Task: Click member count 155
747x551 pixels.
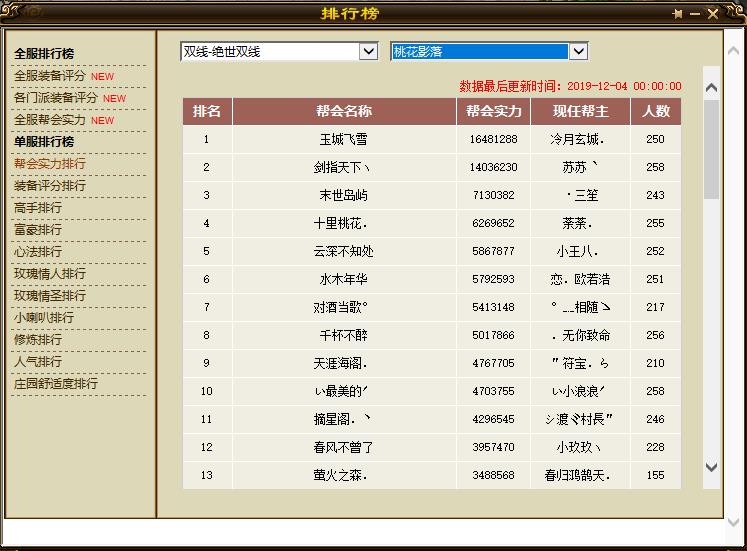Action: [x=656, y=475]
